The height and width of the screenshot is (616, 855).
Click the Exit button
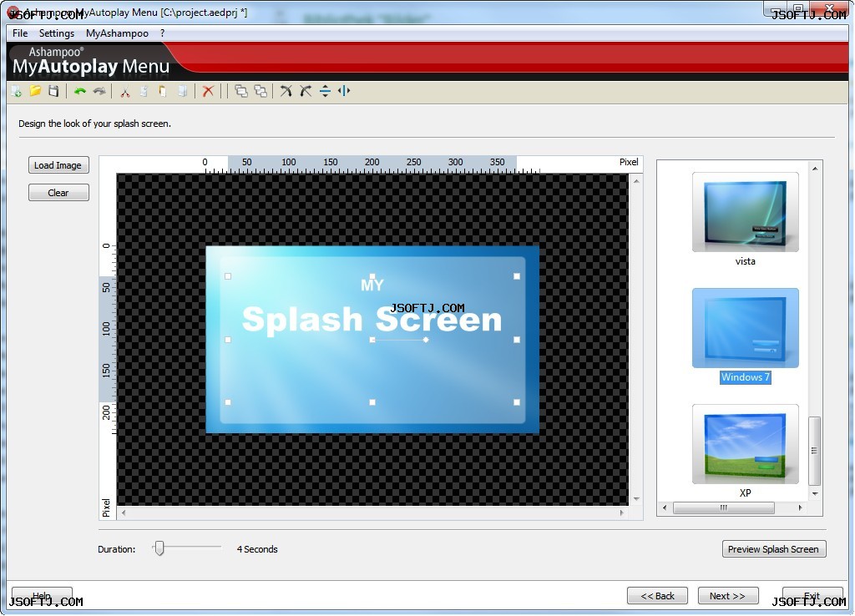(812, 596)
